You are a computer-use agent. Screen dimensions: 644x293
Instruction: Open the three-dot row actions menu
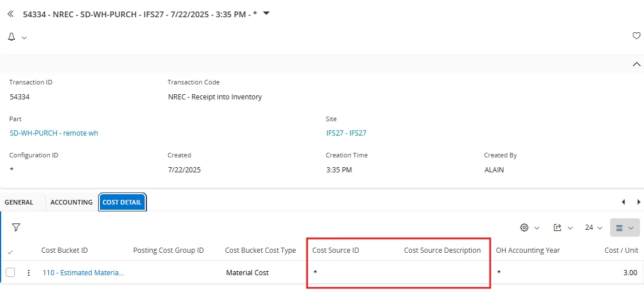(28, 272)
